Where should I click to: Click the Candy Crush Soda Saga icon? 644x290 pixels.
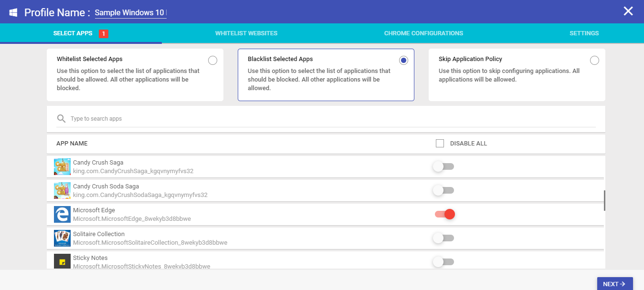[x=62, y=190]
